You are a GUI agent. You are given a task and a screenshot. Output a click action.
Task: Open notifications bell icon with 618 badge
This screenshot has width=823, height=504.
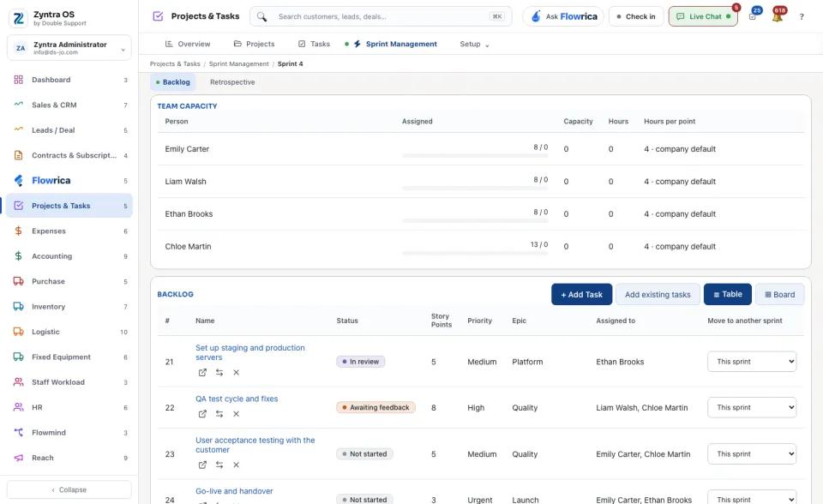point(778,16)
